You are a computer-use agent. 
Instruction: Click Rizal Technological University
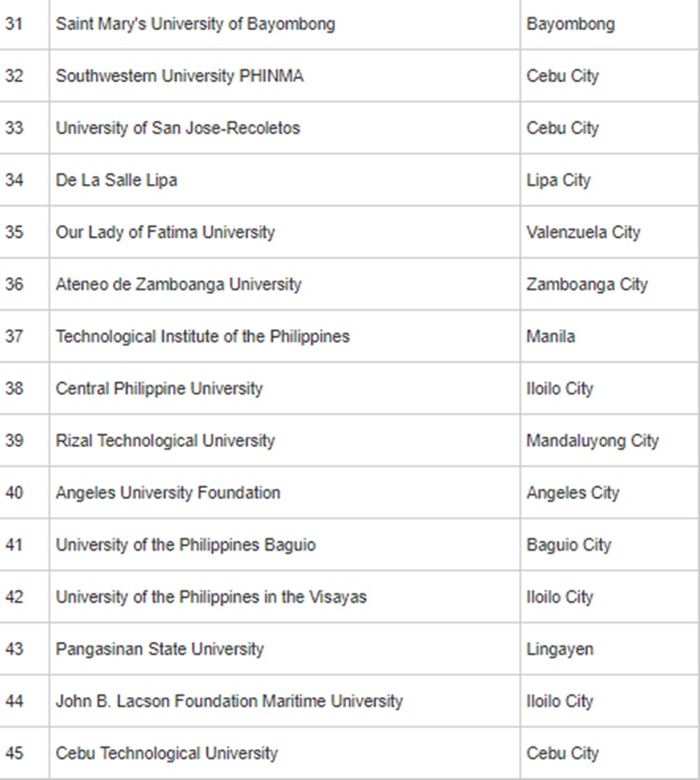pyautogui.click(x=165, y=441)
